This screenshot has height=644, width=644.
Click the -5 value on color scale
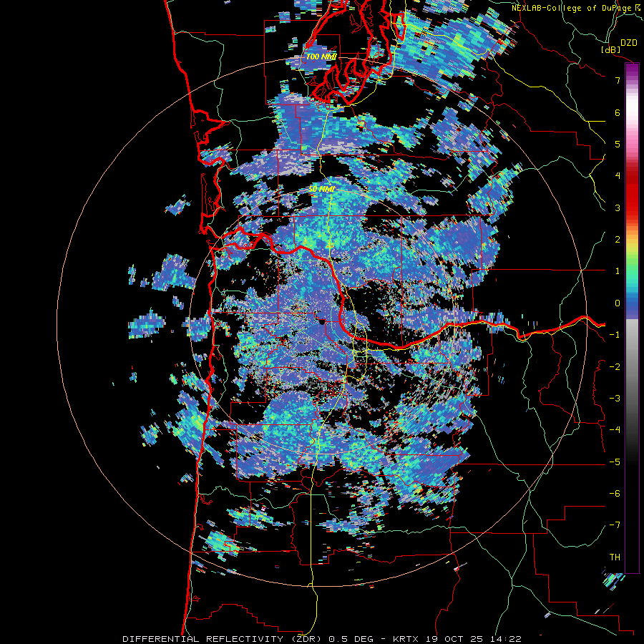[x=615, y=462]
